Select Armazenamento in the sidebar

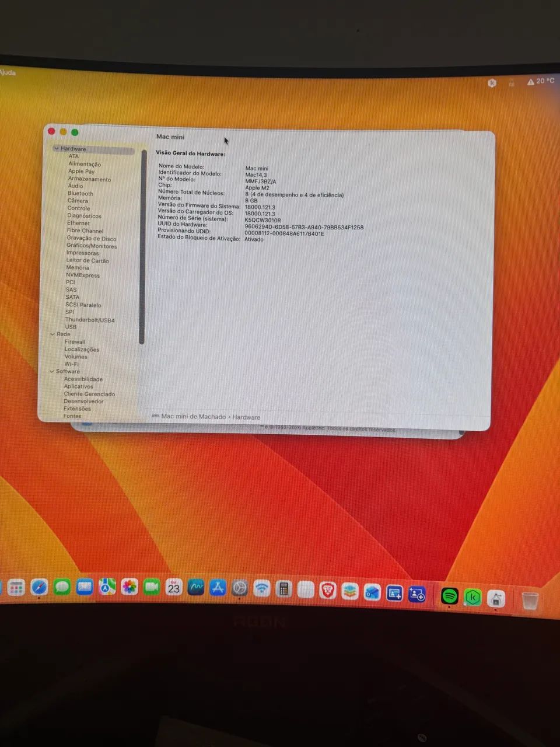89,179
